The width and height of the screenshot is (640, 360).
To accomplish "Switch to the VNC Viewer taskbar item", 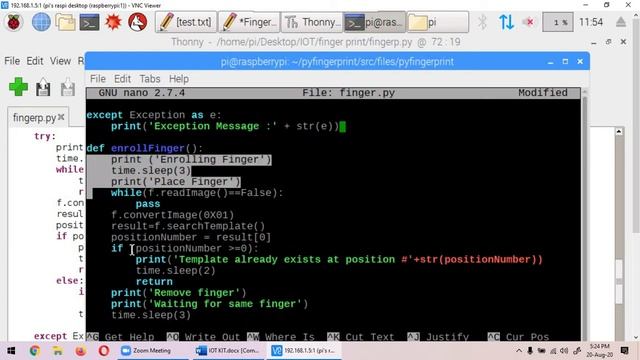I will point(304,351).
